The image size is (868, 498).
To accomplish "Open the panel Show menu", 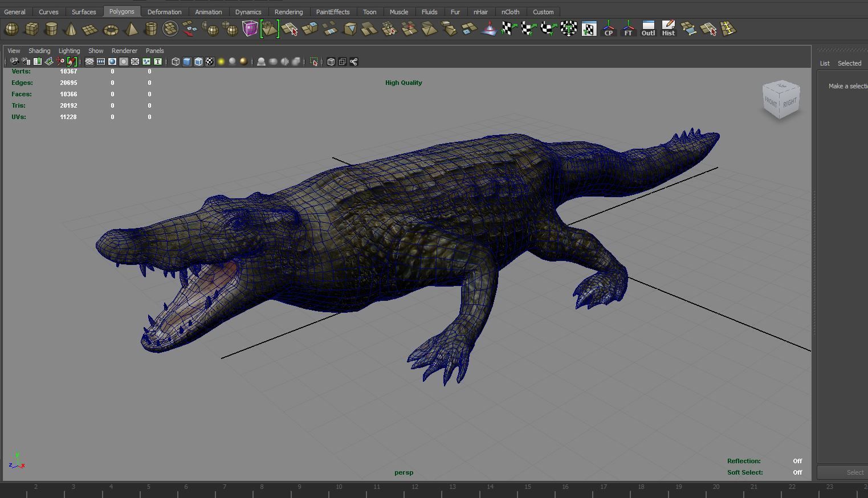I will [x=96, y=51].
